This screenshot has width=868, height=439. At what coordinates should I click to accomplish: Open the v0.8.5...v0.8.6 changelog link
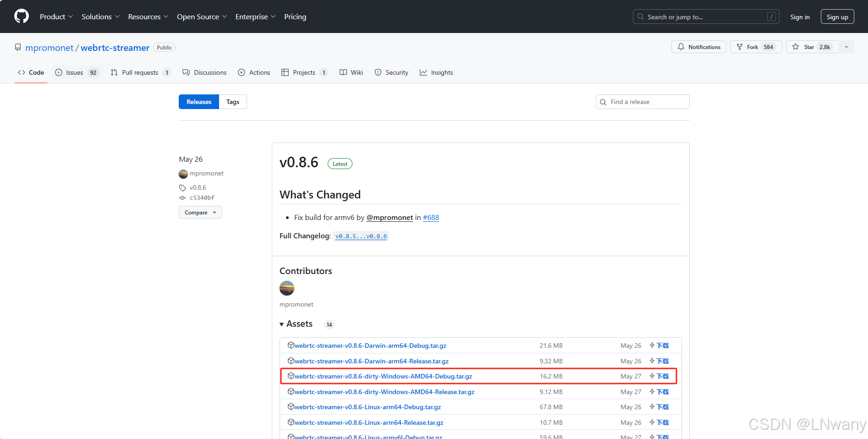(361, 236)
